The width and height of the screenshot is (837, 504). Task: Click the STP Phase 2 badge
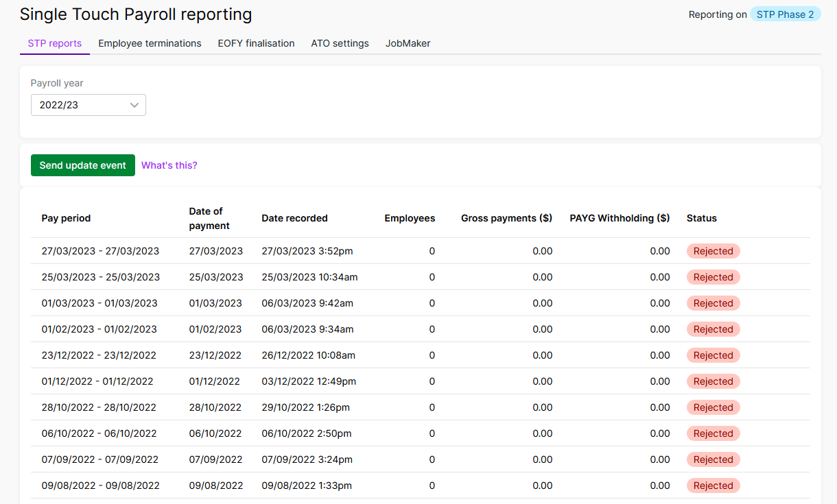(785, 14)
